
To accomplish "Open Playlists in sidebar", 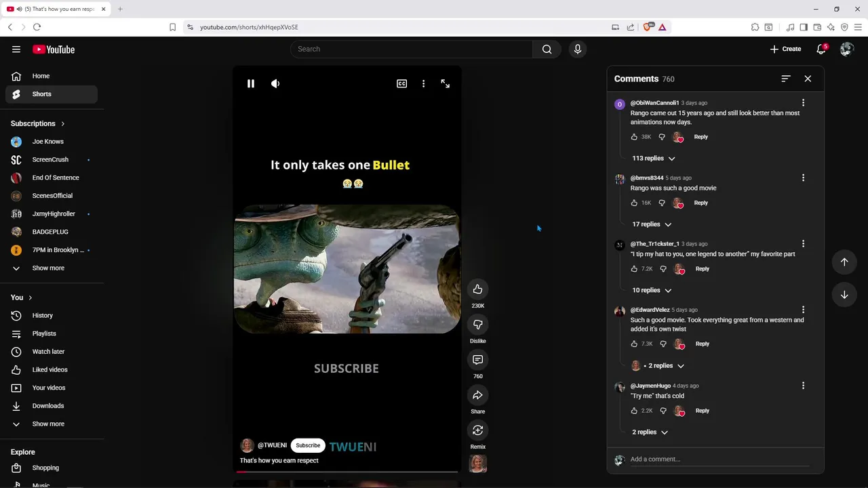I will (52, 333).
